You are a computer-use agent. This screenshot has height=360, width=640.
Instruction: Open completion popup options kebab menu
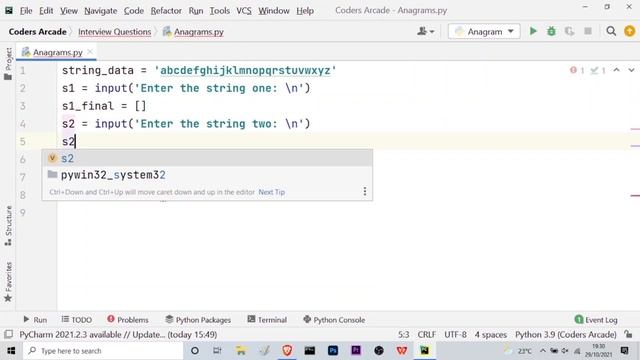364,191
